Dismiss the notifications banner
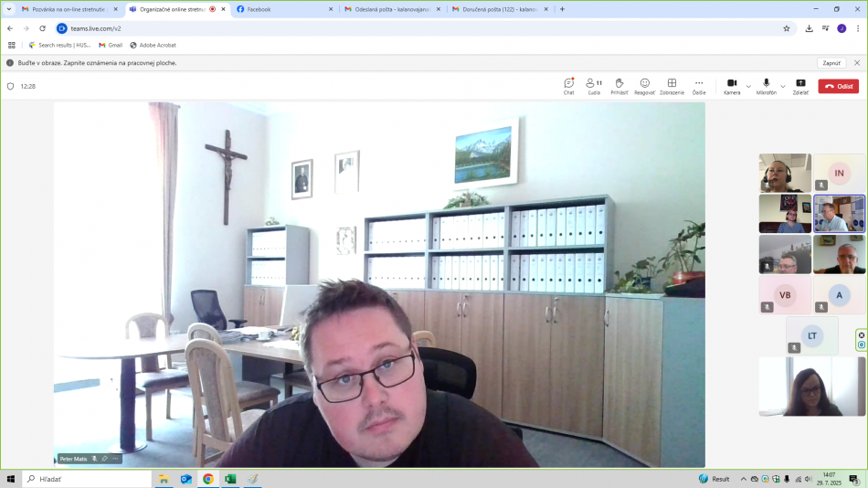The width and height of the screenshot is (868, 488). pos(857,63)
